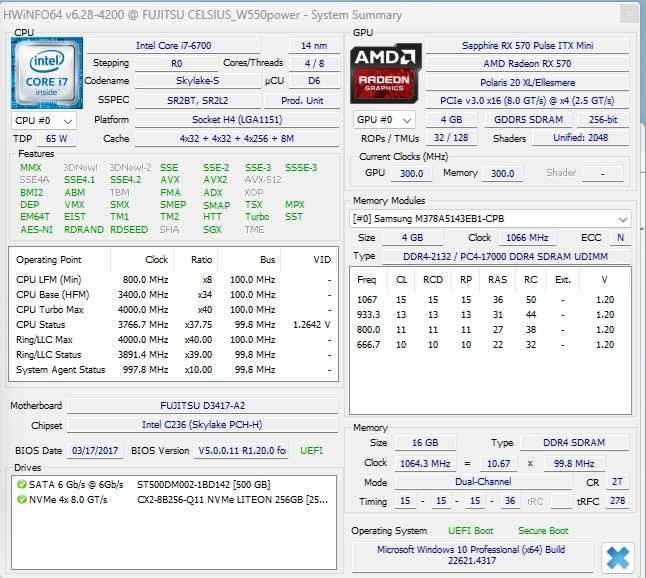Click the ROPs / TMUs 32 / 128 value
Screen dimensions: 646x578
point(452,138)
